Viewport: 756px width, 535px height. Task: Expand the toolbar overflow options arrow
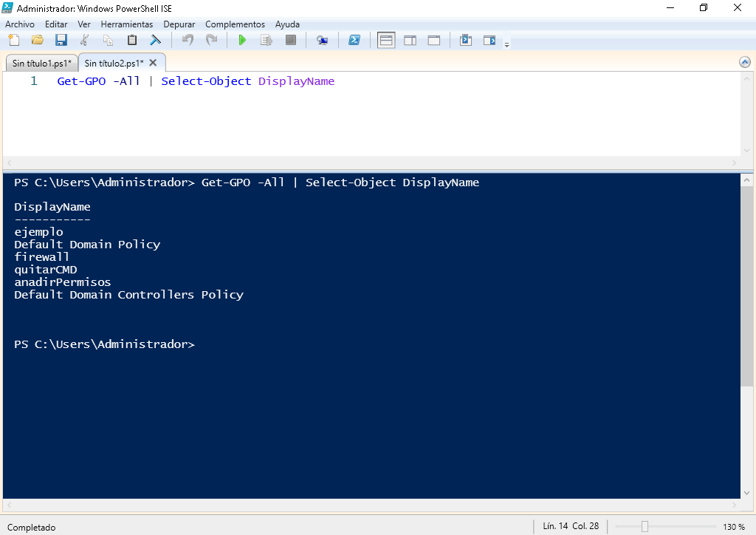pos(506,44)
